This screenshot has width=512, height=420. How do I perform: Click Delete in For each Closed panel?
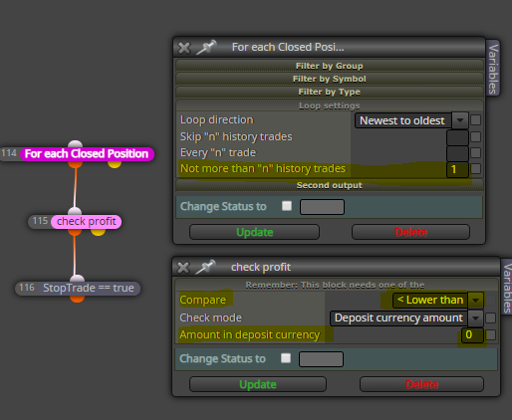(x=410, y=232)
